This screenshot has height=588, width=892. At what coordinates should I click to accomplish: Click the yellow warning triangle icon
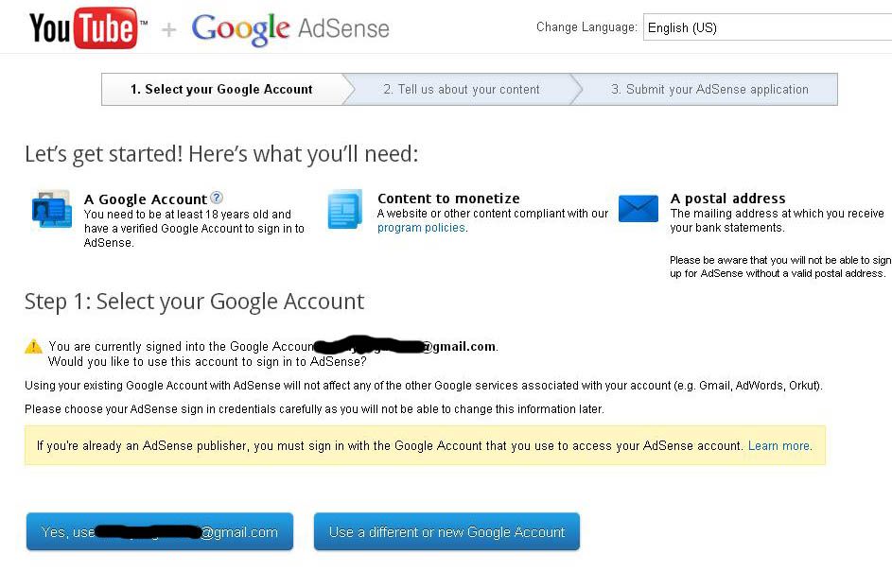33,346
